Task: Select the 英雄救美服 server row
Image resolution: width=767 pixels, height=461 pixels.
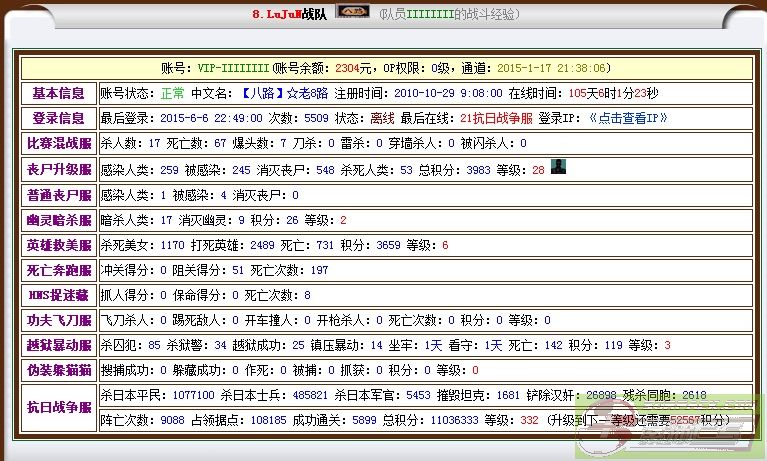Action: (x=58, y=245)
